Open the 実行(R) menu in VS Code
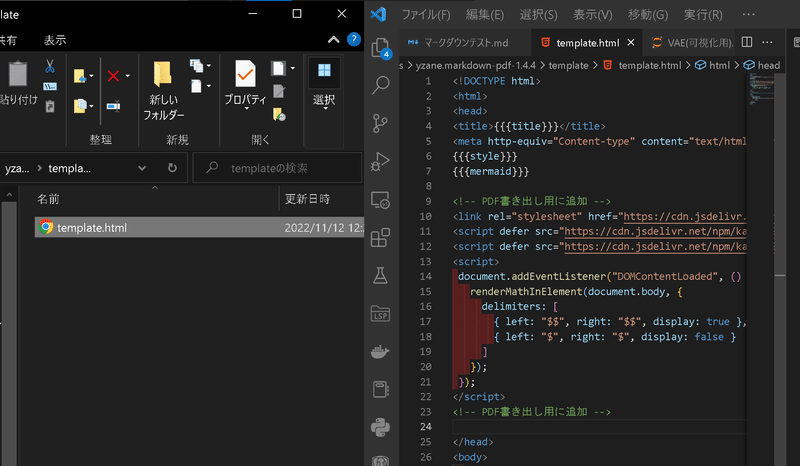The image size is (800, 466). pos(703,15)
